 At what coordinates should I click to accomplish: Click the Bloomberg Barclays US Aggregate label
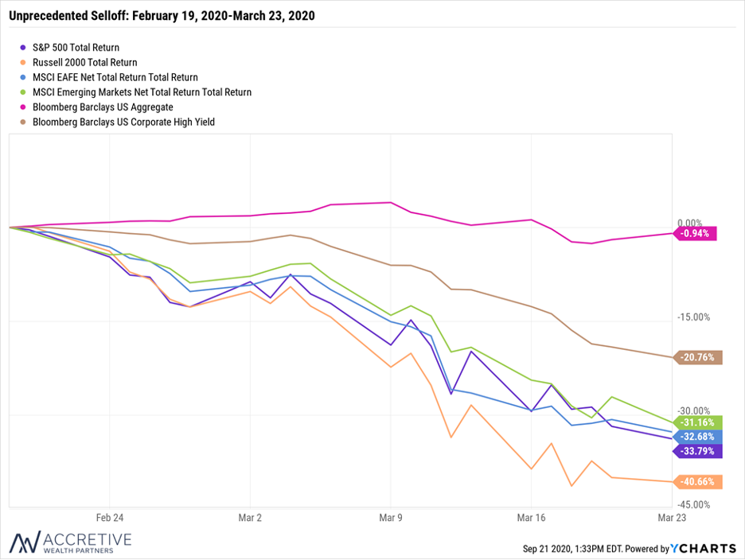tap(103, 107)
